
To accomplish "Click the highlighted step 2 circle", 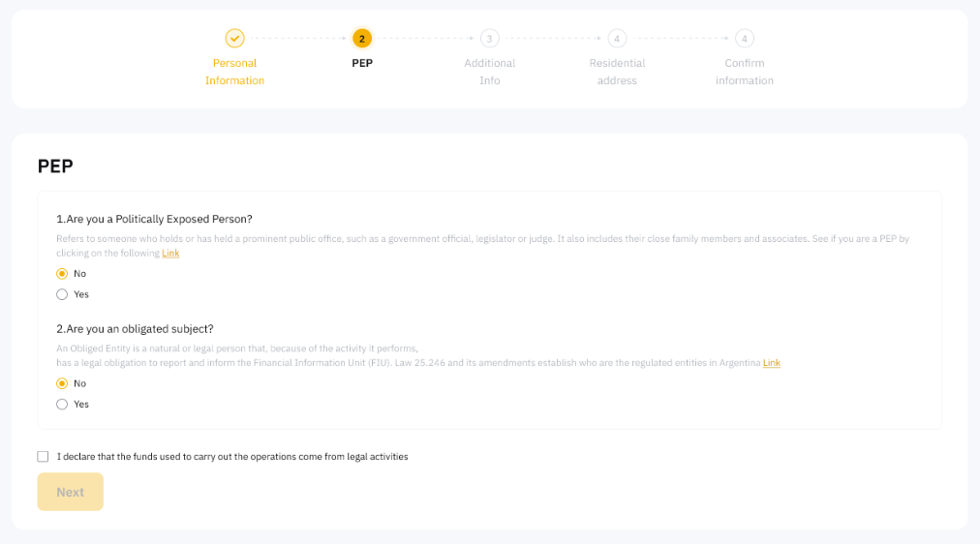I will [x=362, y=39].
